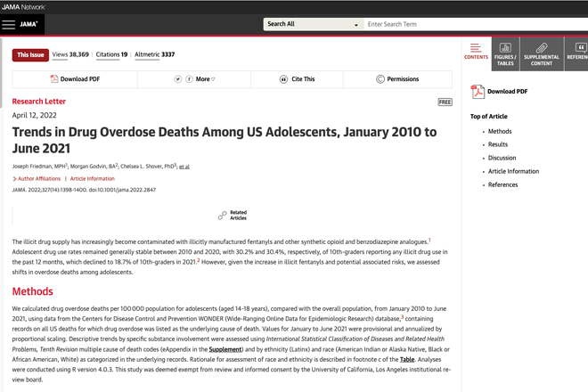Click the Permissions button

pos(403,79)
